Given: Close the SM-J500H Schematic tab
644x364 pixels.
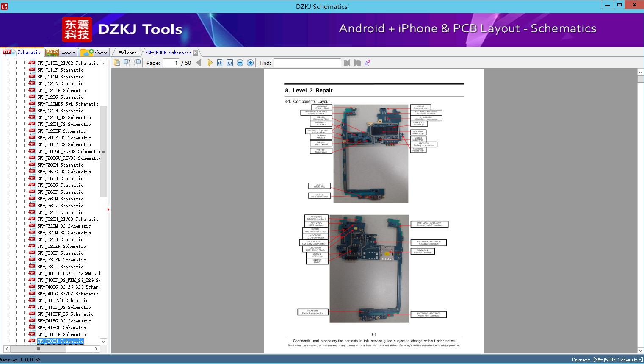Looking at the screenshot, I should (195, 53).
